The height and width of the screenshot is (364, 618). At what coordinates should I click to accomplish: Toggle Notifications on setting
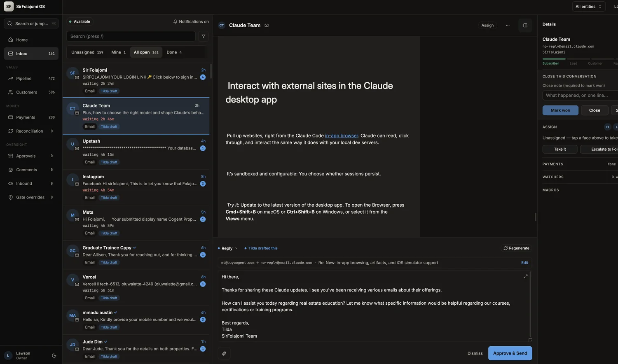click(191, 21)
